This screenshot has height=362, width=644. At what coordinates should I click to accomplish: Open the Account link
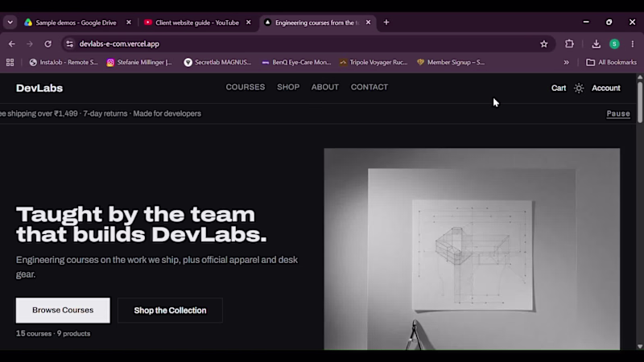click(x=606, y=88)
